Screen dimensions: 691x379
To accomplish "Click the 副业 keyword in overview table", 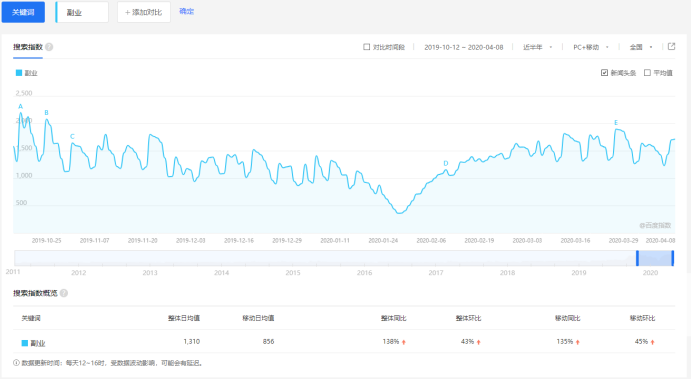I will [x=37, y=343].
